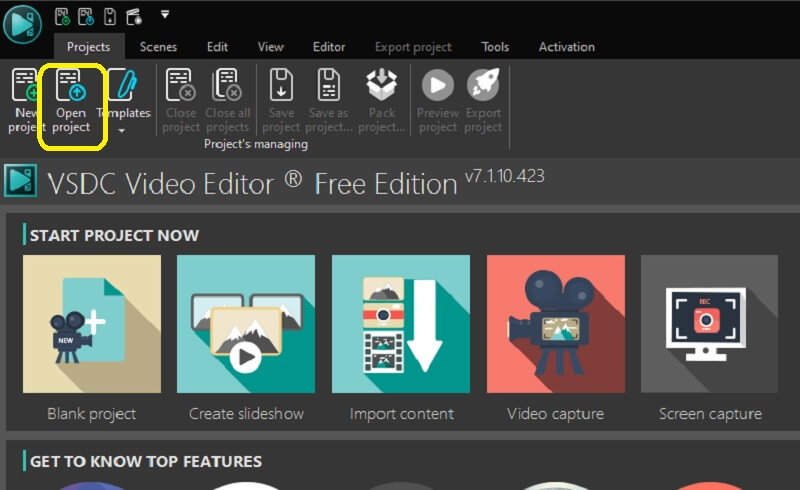Viewport: 800px width, 490px height.
Task: Go to the Activation tab
Action: (566, 47)
